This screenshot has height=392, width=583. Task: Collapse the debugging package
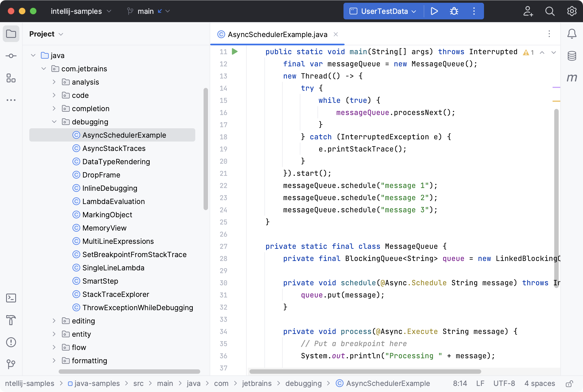tap(54, 122)
